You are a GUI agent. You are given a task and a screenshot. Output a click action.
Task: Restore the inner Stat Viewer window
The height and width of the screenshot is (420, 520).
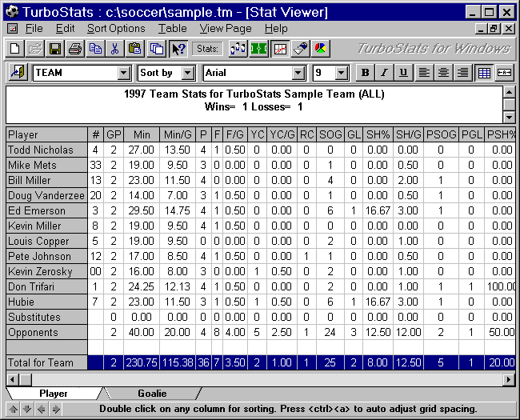tap(494, 29)
